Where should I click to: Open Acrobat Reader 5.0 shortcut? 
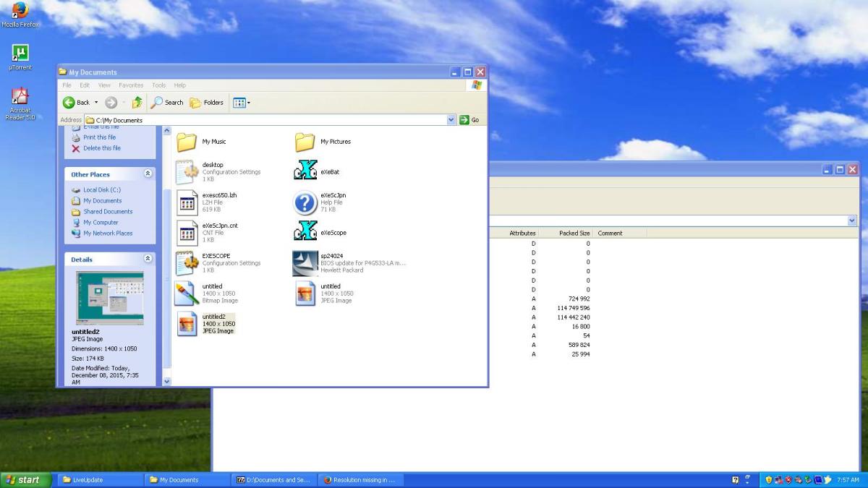[x=20, y=97]
